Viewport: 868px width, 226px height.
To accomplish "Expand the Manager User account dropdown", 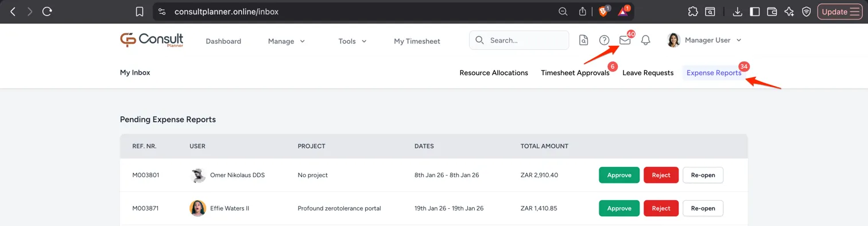I will pyautogui.click(x=738, y=40).
